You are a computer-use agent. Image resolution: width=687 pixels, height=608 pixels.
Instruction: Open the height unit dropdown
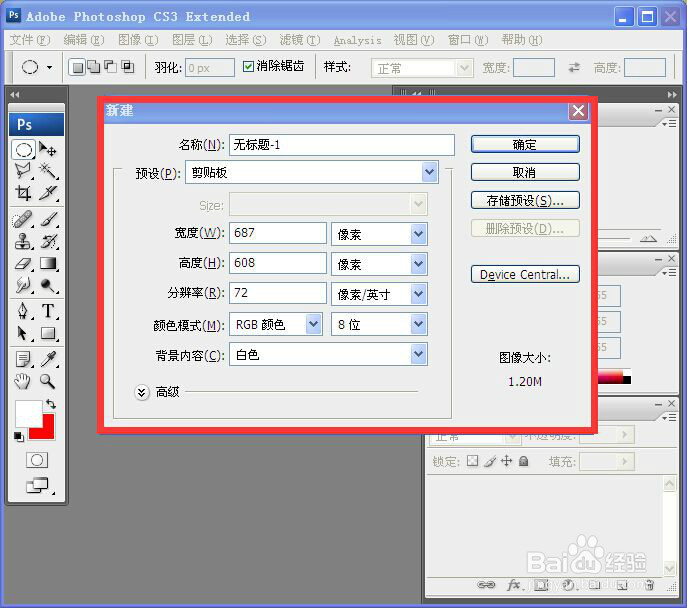click(418, 264)
